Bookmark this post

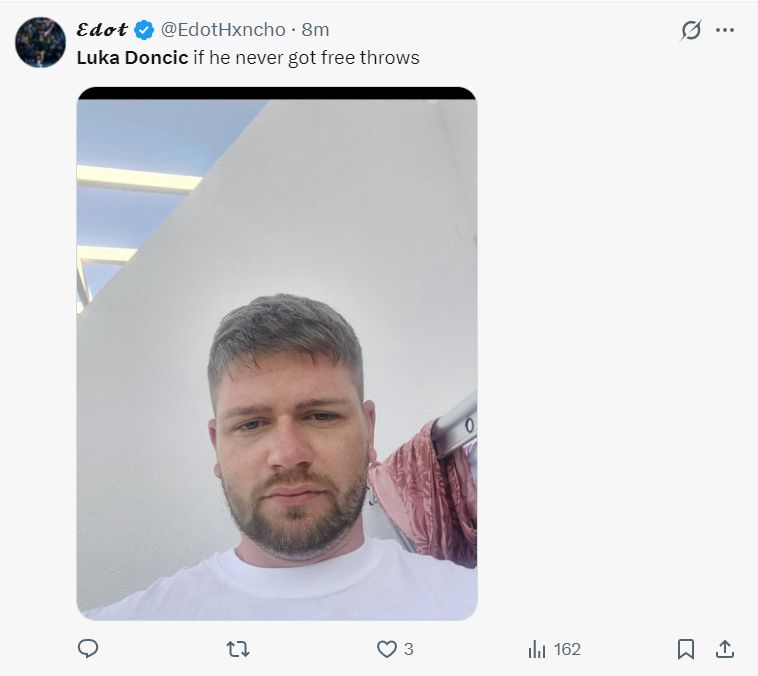click(685, 649)
